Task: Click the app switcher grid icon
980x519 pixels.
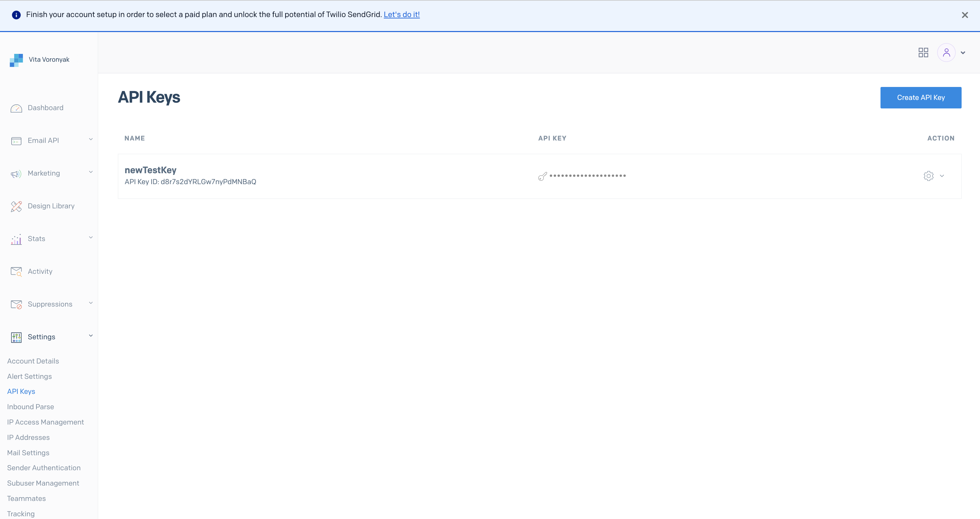Action: [923, 53]
